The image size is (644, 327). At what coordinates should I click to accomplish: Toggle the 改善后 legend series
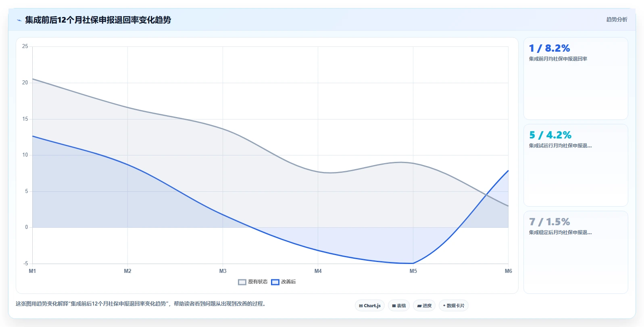(283, 282)
